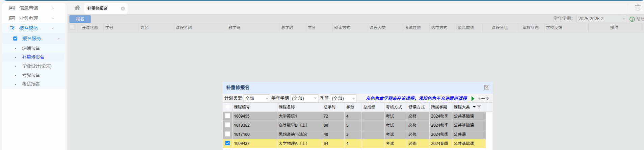Image resolution: width=644 pixels, height=150 pixels.
Task: Open the 季节 dropdown
Action: pyautogui.click(x=343, y=98)
